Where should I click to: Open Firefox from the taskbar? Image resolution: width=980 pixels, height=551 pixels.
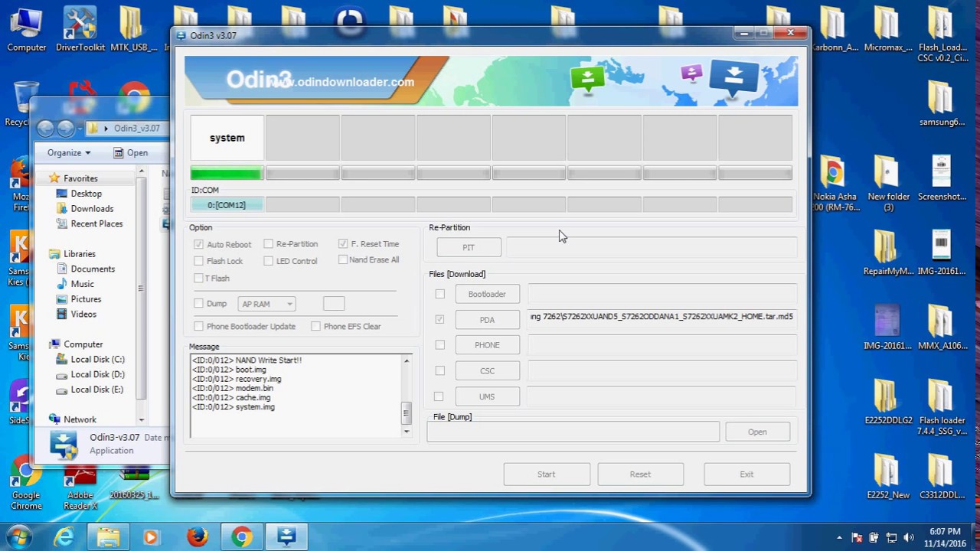point(197,537)
